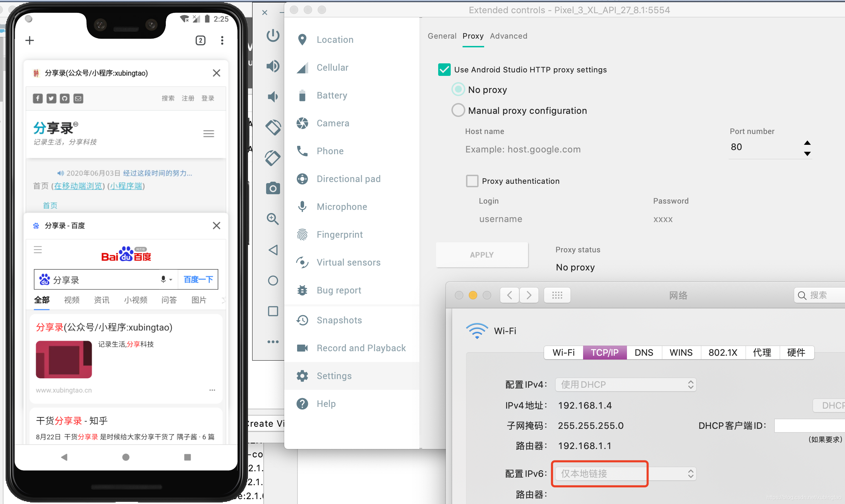This screenshot has width=845, height=504.
Task: Close the 分享录 - 百度 tab card
Action: point(216,226)
